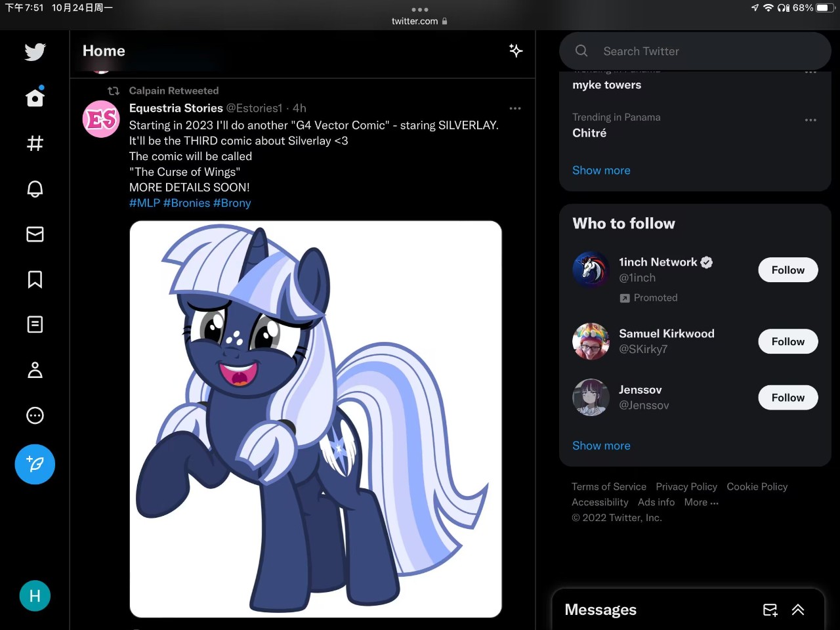The width and height of the screenshot is (840, 630).
Task: Click the blue compose Tweet button
Action: coord(35,465)
